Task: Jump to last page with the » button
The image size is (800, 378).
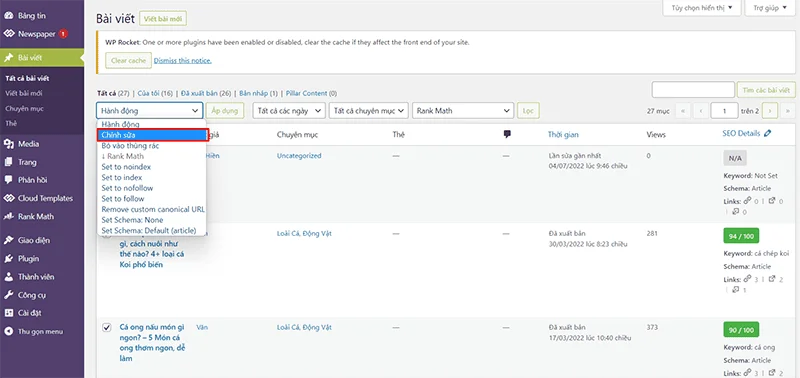Action: pos(788,110)
